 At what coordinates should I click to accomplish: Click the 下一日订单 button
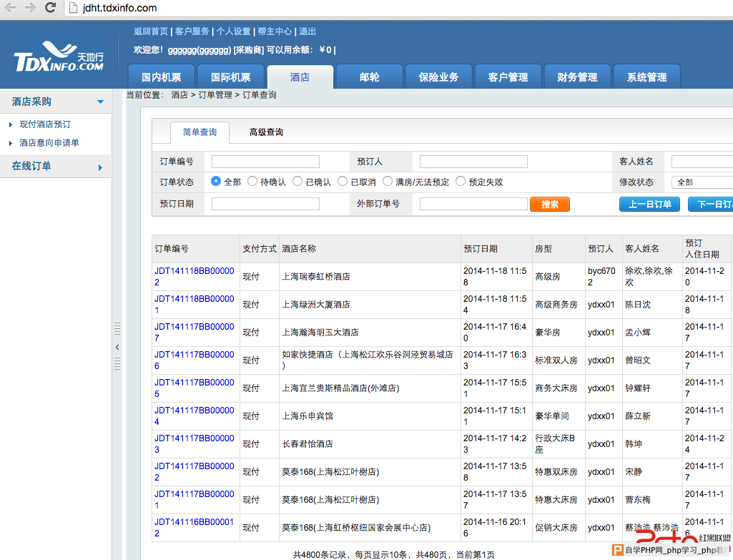coord(711,205)
